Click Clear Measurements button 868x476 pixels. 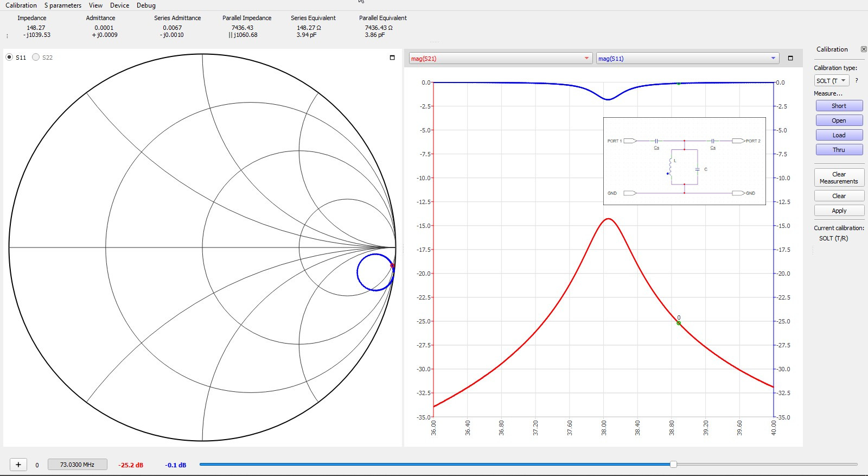(x=839, y=177)
